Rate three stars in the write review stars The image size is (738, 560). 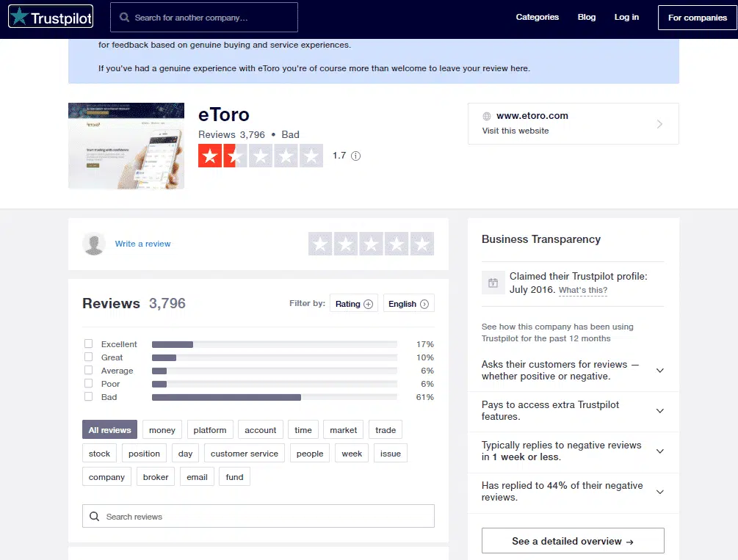(371, 244)
